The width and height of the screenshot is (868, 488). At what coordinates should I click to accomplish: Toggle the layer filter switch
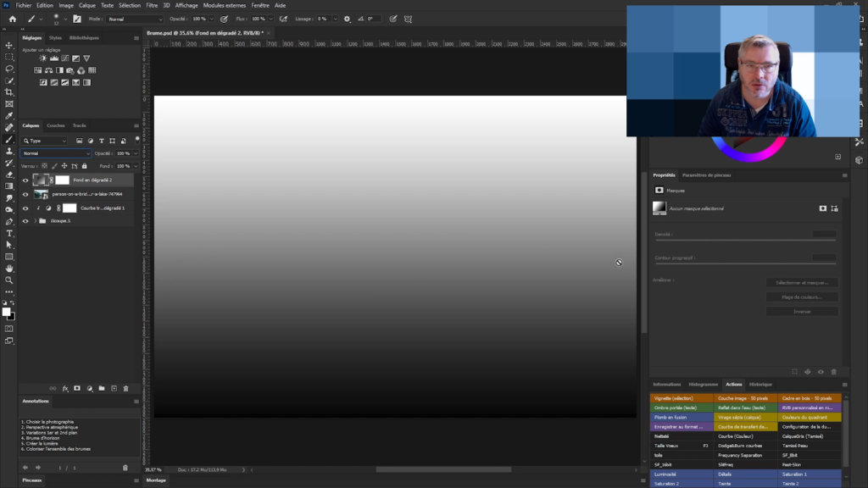pyautogui.click(x=137, y=140)
